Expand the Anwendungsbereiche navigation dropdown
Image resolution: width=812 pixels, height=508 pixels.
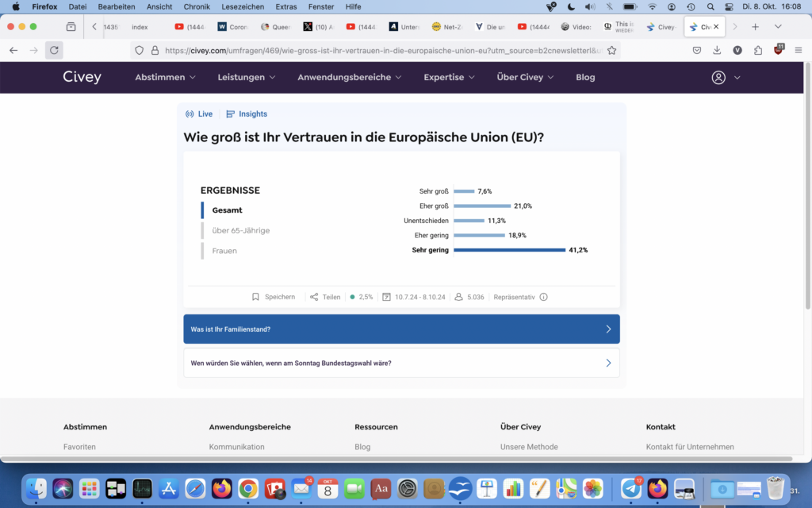(x=349, y=78)
